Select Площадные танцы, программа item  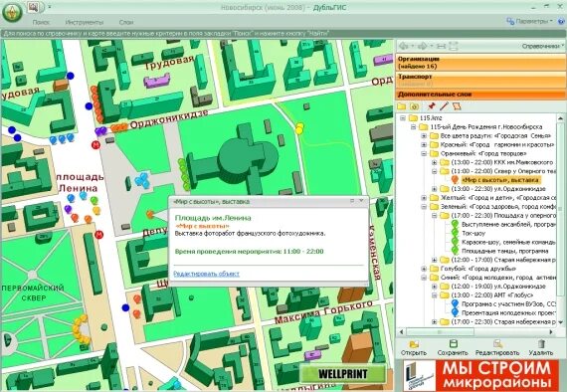click(504, 251)
